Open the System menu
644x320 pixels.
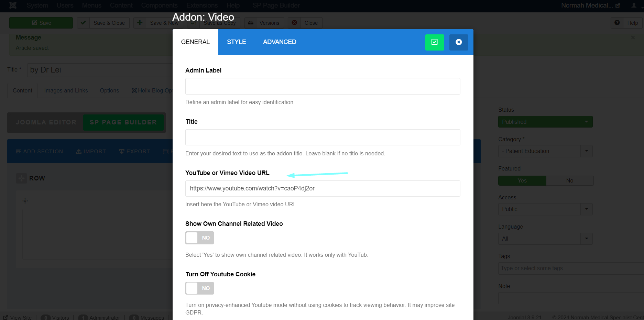pyautogui.click(x=37, y=5)
